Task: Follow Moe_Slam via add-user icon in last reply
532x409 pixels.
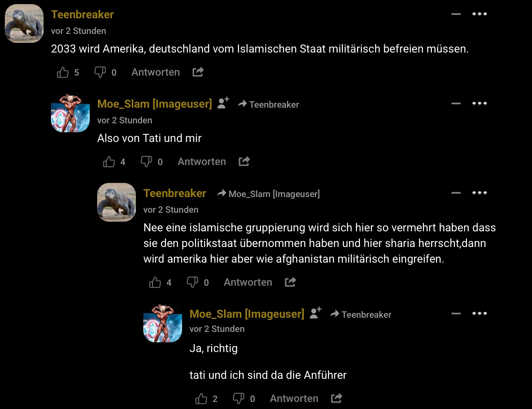Action: 315,313
